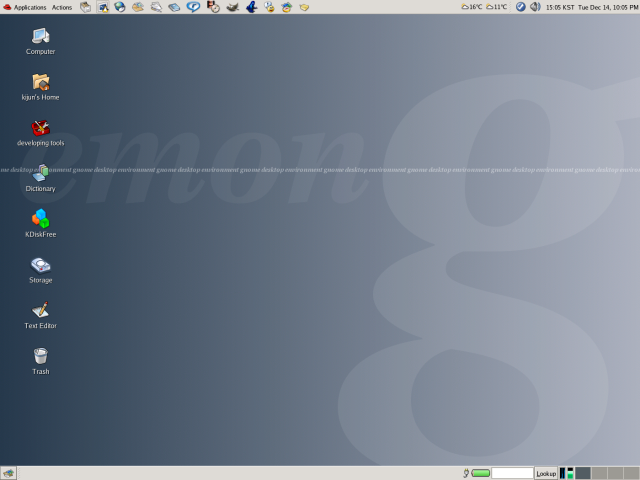This screenshot has width=640, height=480.
Task: Click the show desktop button in bottom panel
Action: 8,473
